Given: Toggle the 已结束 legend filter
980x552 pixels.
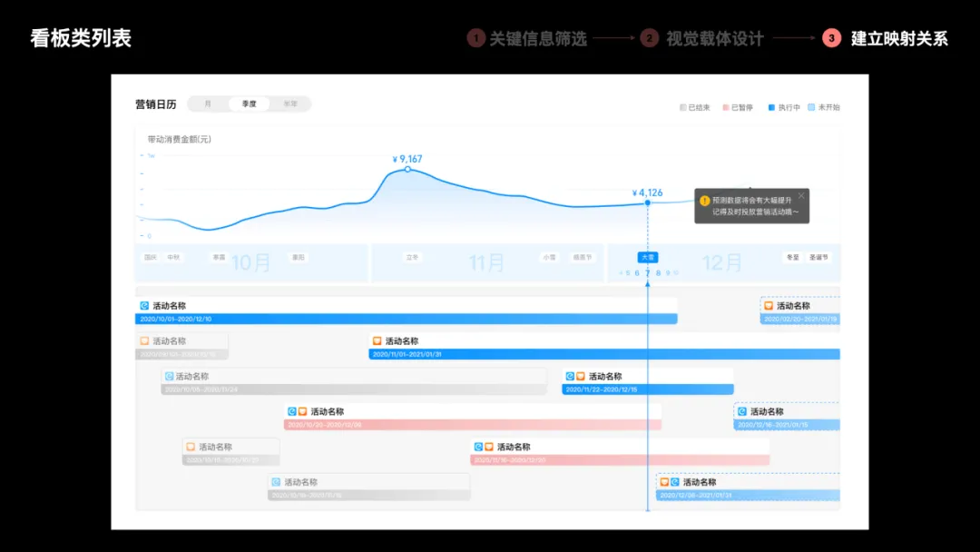Looking at the screenshot, I should click(694, 107).
